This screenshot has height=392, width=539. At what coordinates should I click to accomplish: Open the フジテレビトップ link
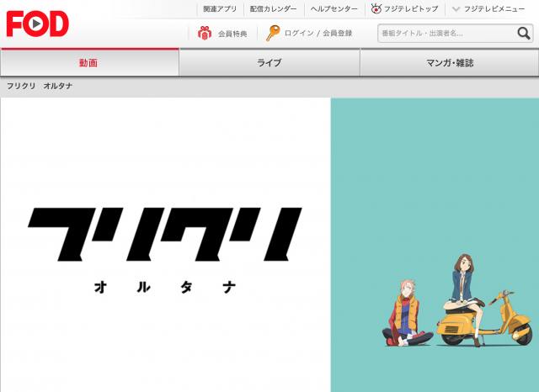[412, 9]
